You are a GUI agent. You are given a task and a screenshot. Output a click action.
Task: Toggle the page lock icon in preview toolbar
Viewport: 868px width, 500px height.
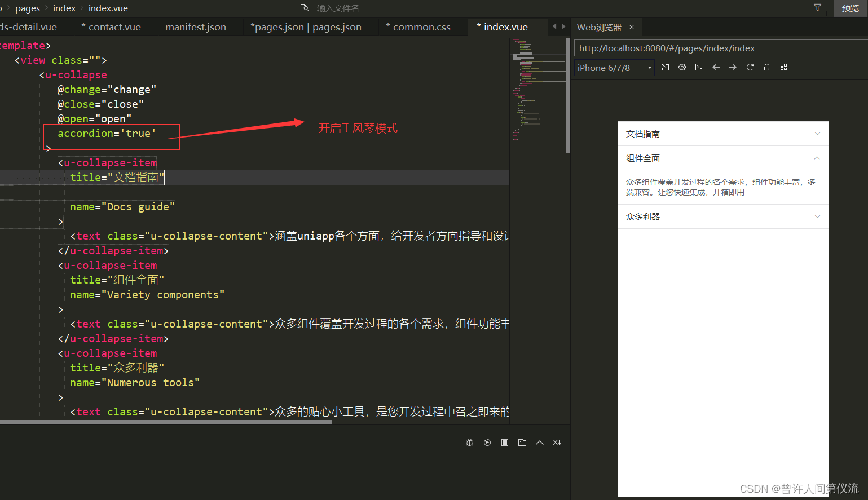(x=766, y=67)
